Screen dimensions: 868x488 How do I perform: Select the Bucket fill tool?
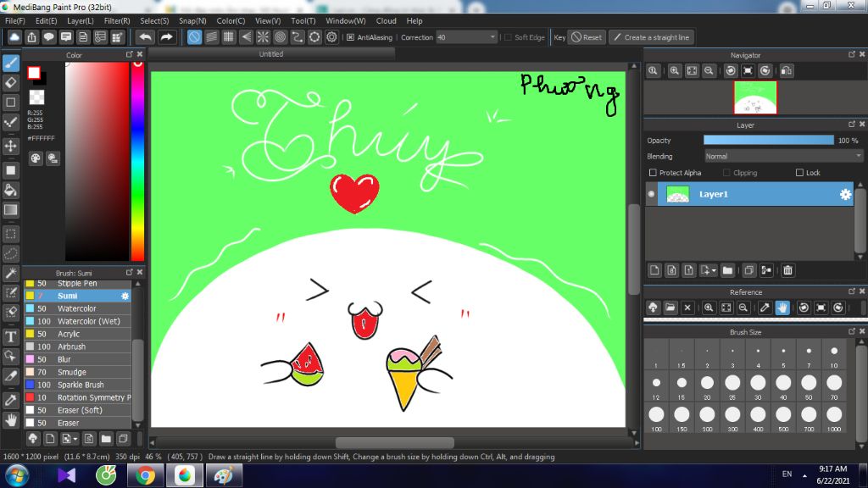point(10,191)
